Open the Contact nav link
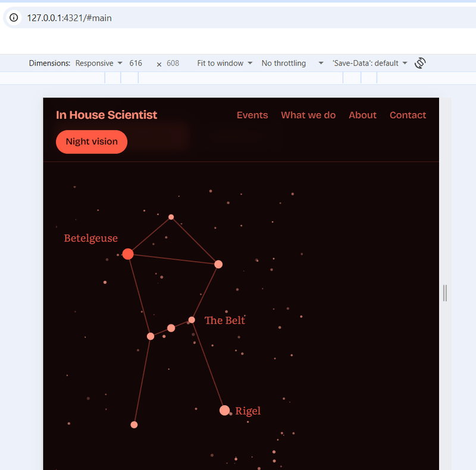Viewport: 476px width, 470px height. coord(408,115)
